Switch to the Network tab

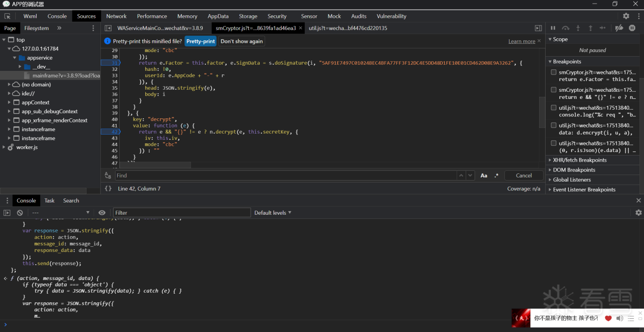tap(116, 16)
